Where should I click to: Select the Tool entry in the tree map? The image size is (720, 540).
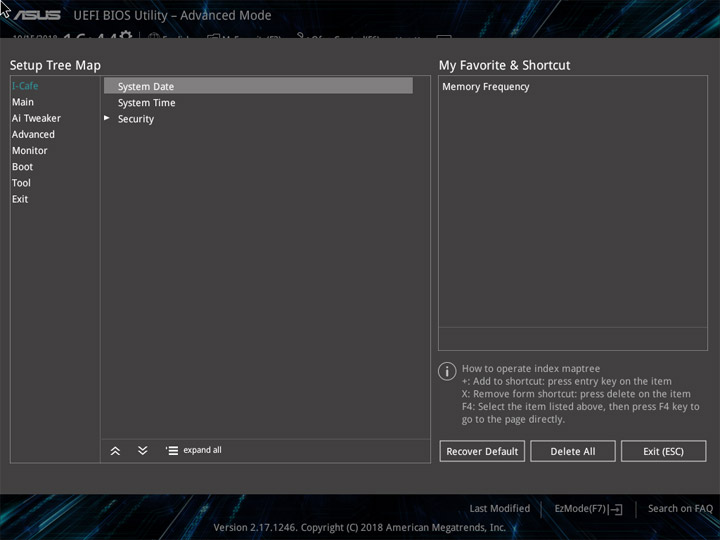pos(21,182)
